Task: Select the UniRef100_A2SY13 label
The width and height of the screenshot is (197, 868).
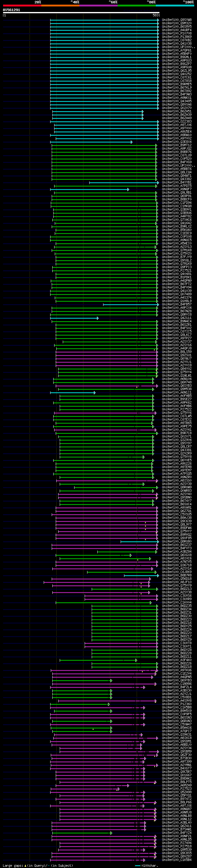Action: pyautogui.click(x=177, y=247)
